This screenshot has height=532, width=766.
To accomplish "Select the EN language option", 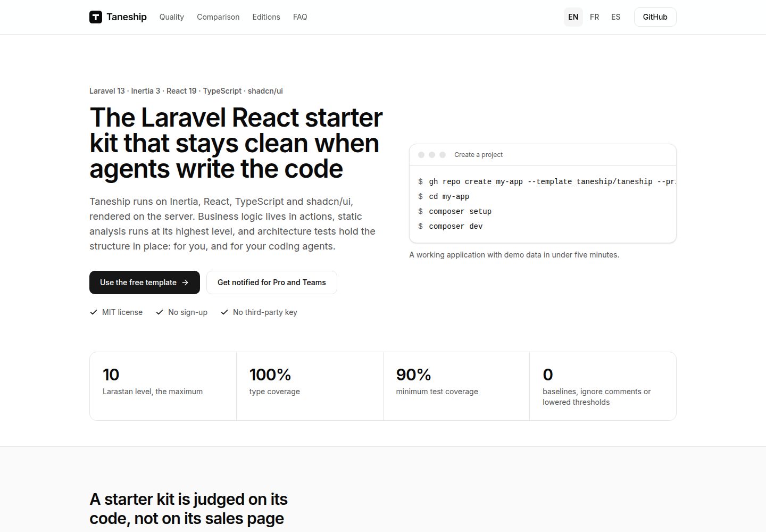I will click(x=573, y=17).
